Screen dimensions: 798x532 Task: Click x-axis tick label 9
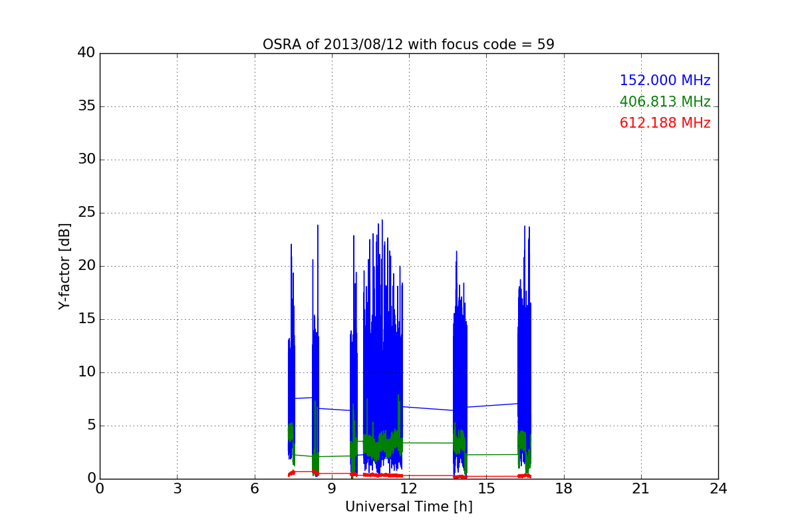tap(332, 489)
